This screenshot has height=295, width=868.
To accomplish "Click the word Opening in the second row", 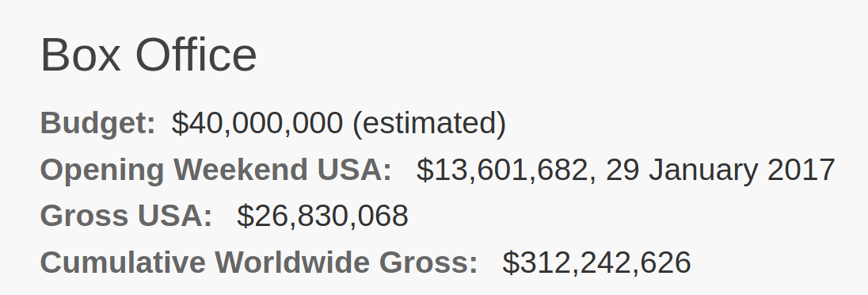I will [102, 170].
